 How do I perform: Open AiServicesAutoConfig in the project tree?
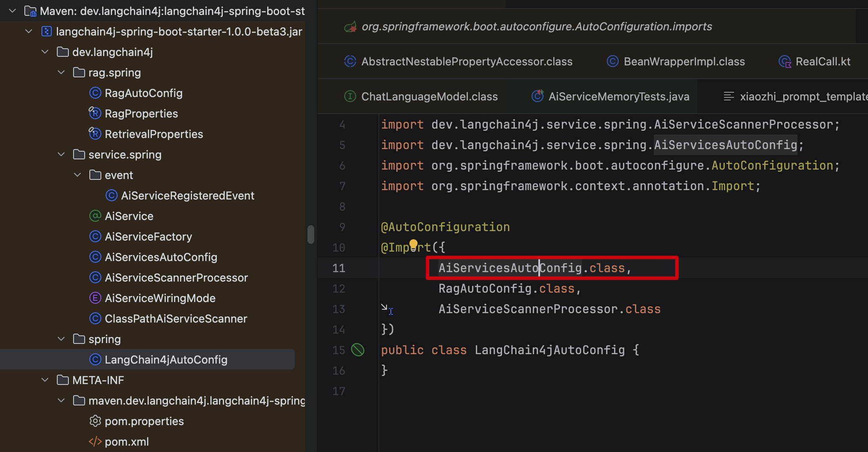click(x=161, y=257)
